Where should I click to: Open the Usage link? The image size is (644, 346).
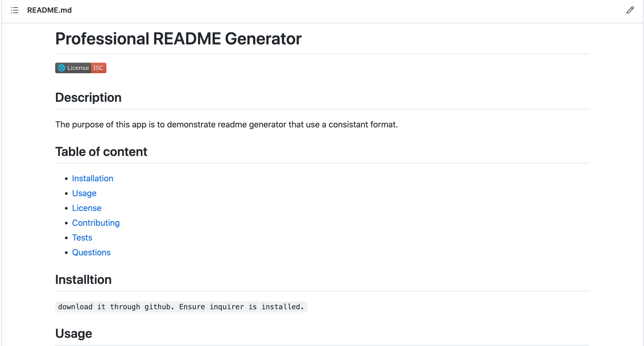click(84, 193)
